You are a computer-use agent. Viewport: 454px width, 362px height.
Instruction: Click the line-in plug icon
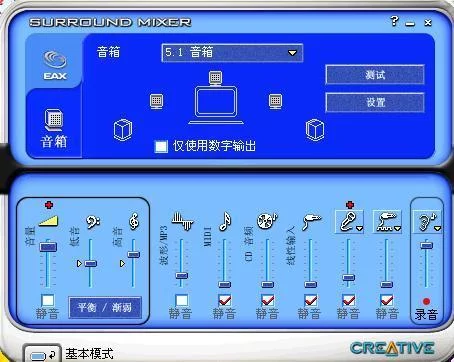pos(311,221)
